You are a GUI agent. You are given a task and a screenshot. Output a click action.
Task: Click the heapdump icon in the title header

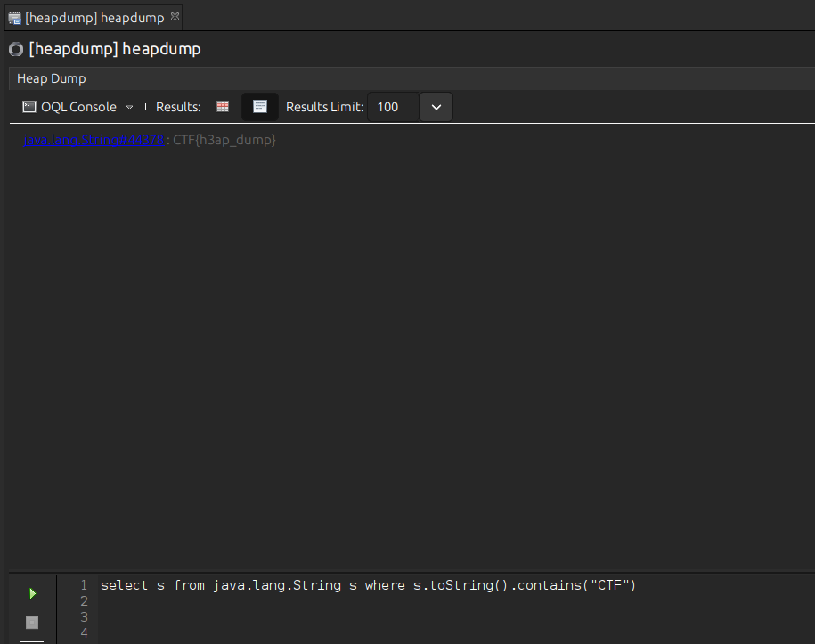pyautogui.click(x=16, y=49)
